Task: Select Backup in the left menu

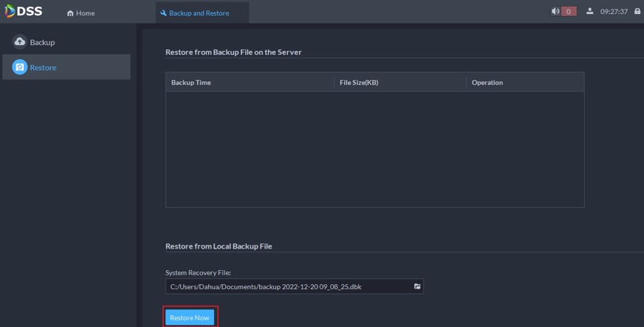Action: pyautogui.click(x=42, y=42)
